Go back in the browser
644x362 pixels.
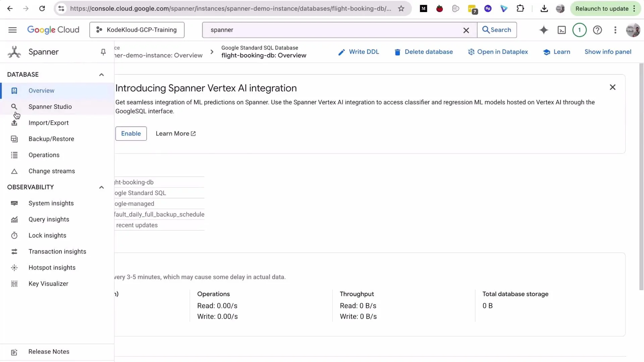click(x=10, y=9)
